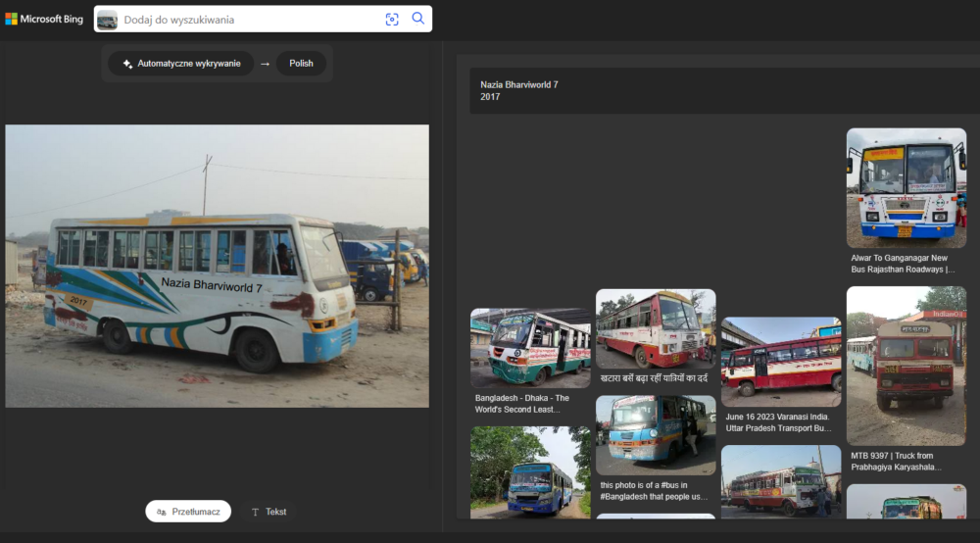Click the Alwar To Ganganagar caption link
The image size is (980, 543).
pos(904,264)
